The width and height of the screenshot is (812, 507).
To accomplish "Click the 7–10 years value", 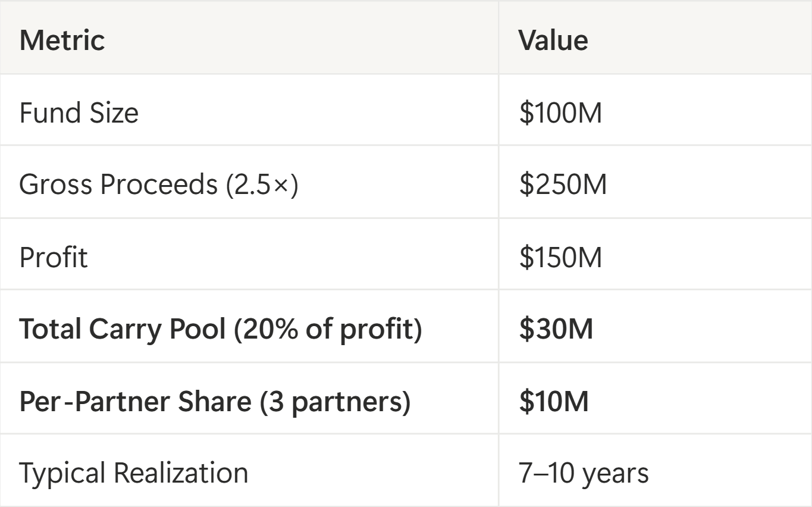I will (x=584, y=473).
